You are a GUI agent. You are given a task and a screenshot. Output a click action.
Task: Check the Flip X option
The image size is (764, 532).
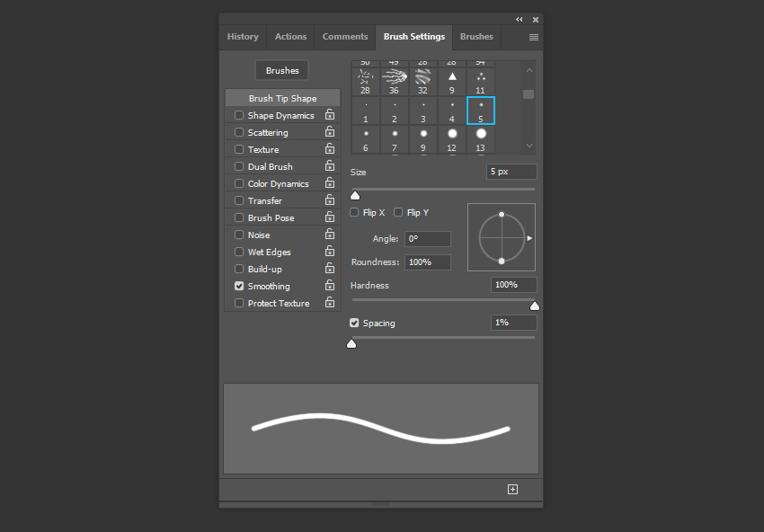pyautogui.click(x=354, y=212)
